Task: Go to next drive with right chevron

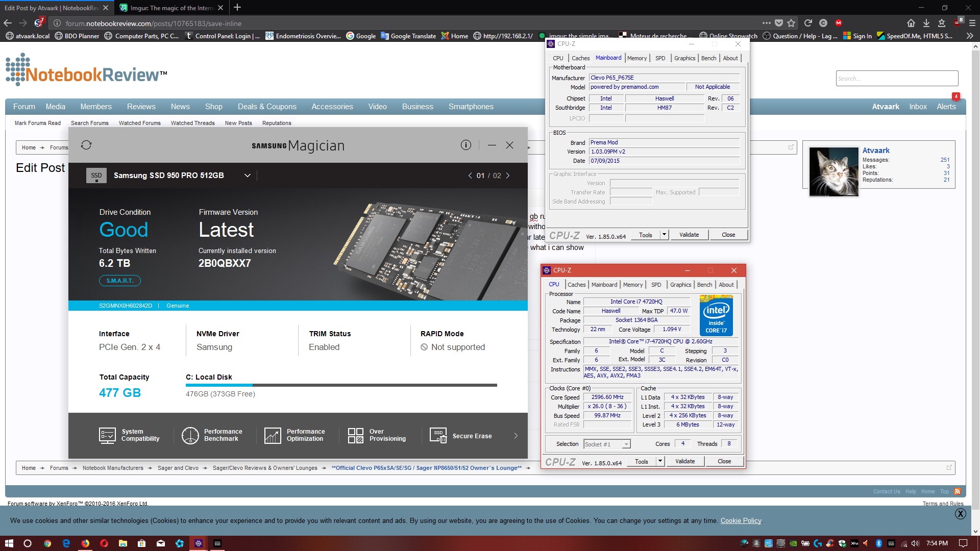Action: point(507,176)
